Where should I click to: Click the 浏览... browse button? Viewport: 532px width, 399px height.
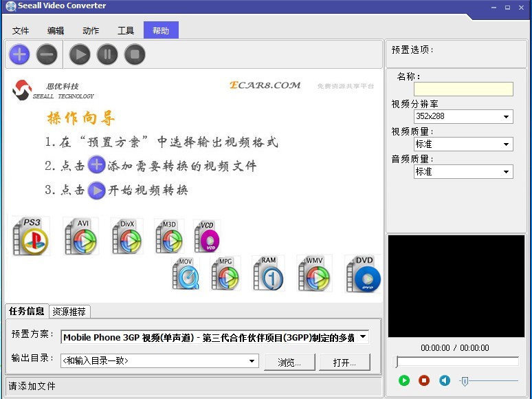289,363
